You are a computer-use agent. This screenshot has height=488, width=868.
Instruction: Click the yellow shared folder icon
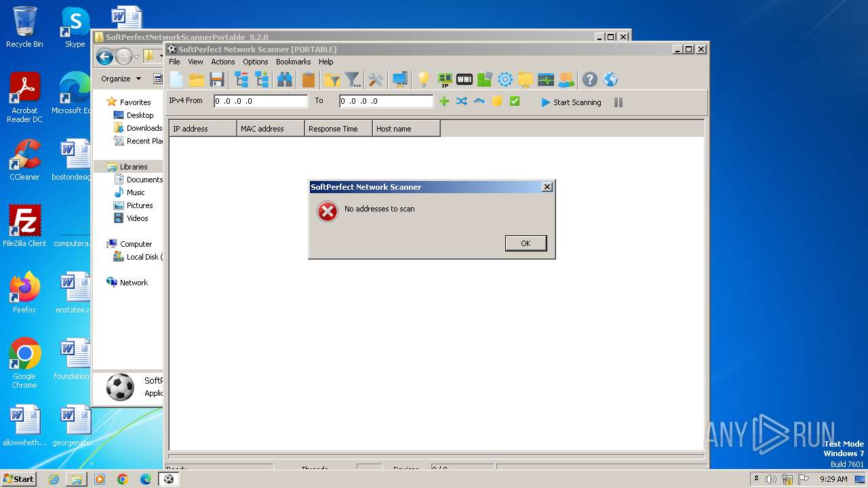pyautogui.click(x=526, y=80)
